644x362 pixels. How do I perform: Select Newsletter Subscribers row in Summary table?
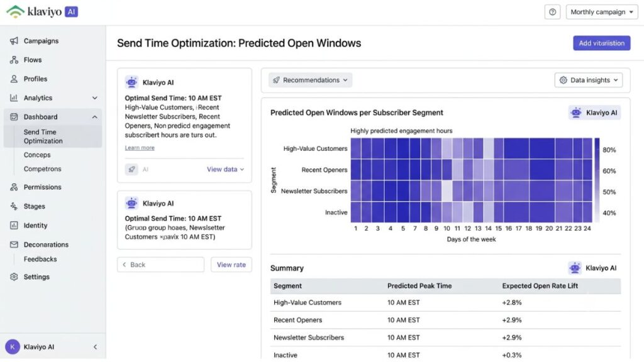coord(446,337)
